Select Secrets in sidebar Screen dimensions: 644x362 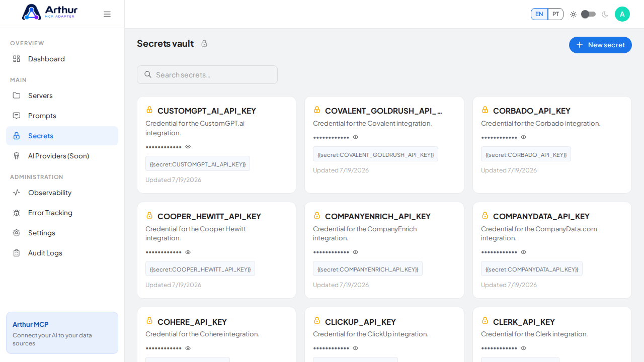tap(62, 136)
